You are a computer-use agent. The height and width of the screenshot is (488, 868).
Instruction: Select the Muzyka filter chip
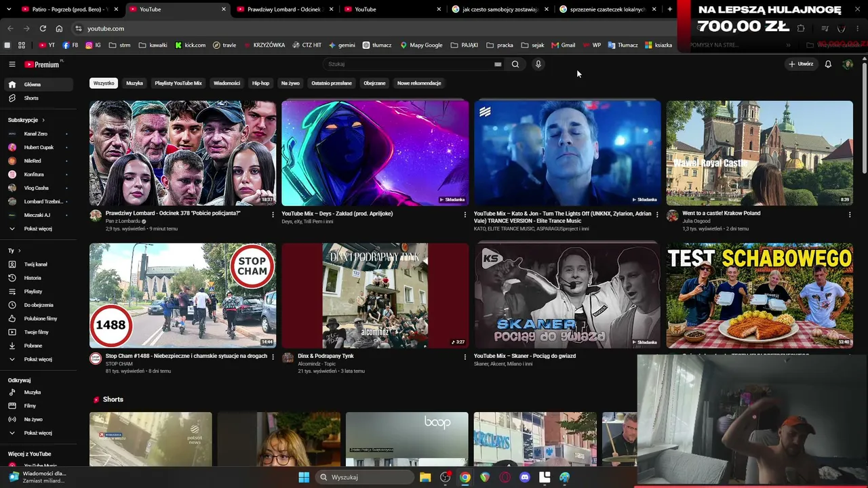click(135, 83)
